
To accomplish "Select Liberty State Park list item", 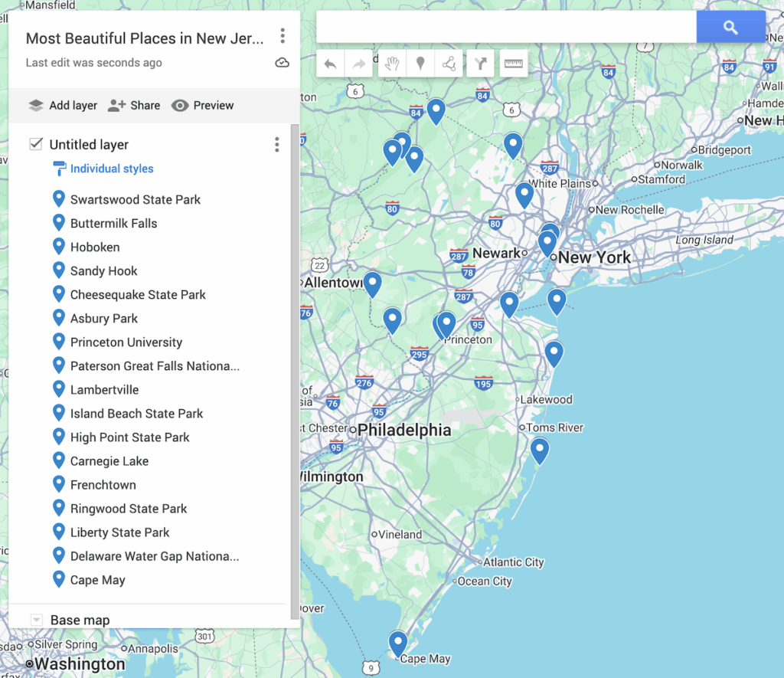I will tap(119, 532).
